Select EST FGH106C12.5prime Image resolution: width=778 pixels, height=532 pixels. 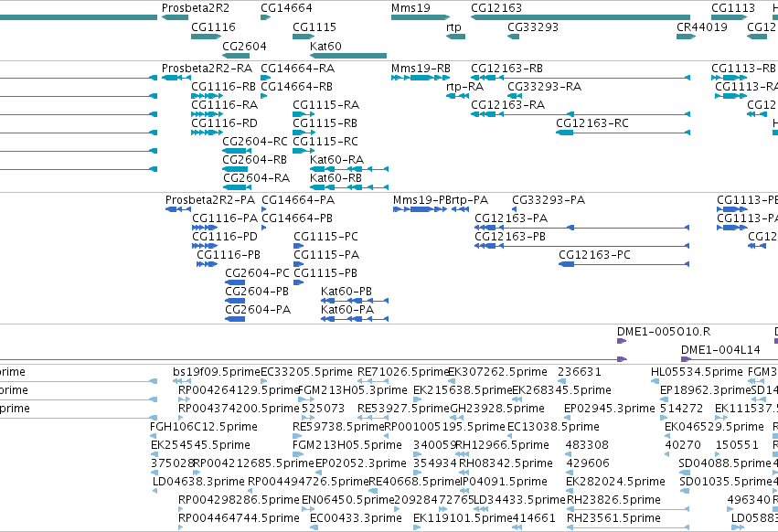point(204,427)
